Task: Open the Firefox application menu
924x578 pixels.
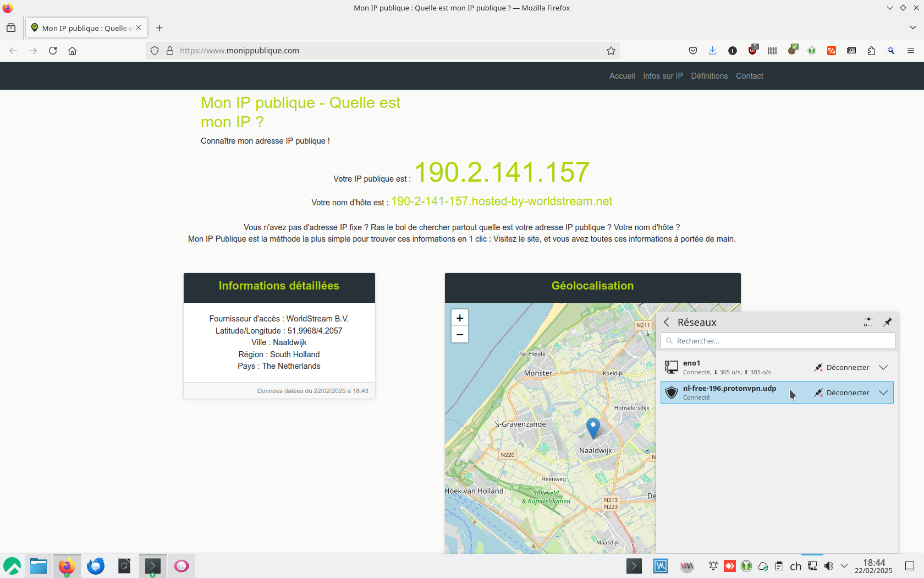Action: pyautogui.click(x=910, y=51)
